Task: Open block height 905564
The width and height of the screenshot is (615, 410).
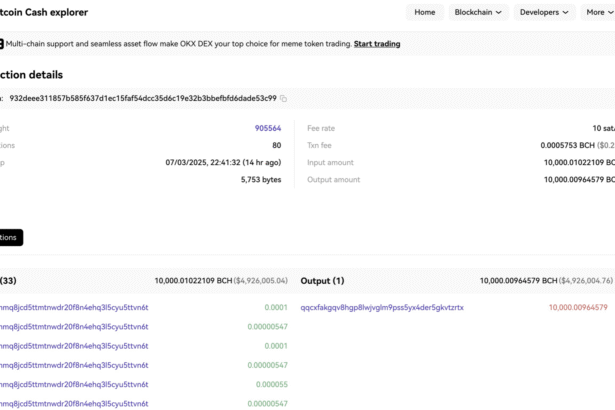Action: pos(267,128)
